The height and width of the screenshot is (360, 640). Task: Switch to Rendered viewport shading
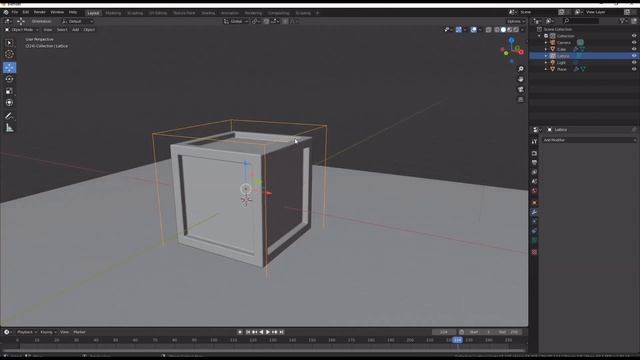pos(516,30)
